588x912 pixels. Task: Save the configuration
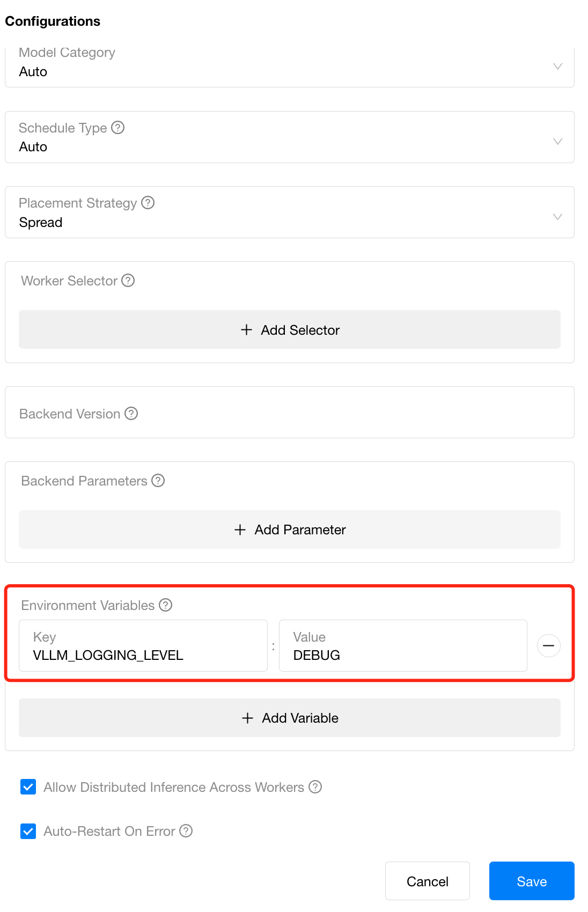[x=532, y=881]
